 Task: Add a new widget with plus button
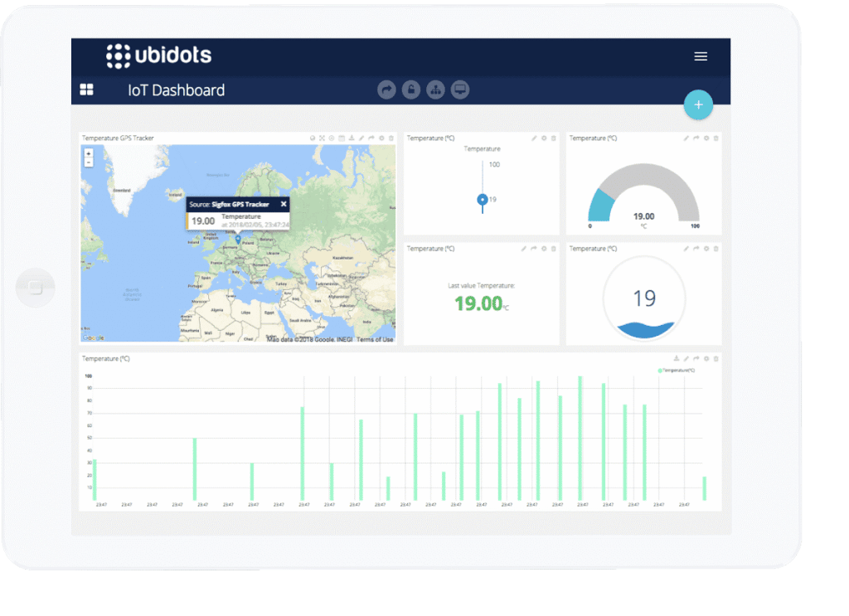[x=698, y=104]
